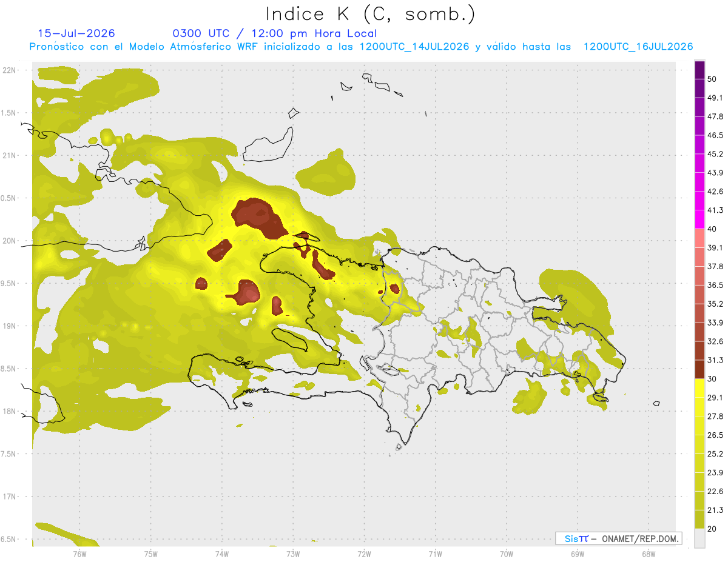Click the "35.2" value on the color scale
This screenshot has height=562, width=728.
pos(715,304)
